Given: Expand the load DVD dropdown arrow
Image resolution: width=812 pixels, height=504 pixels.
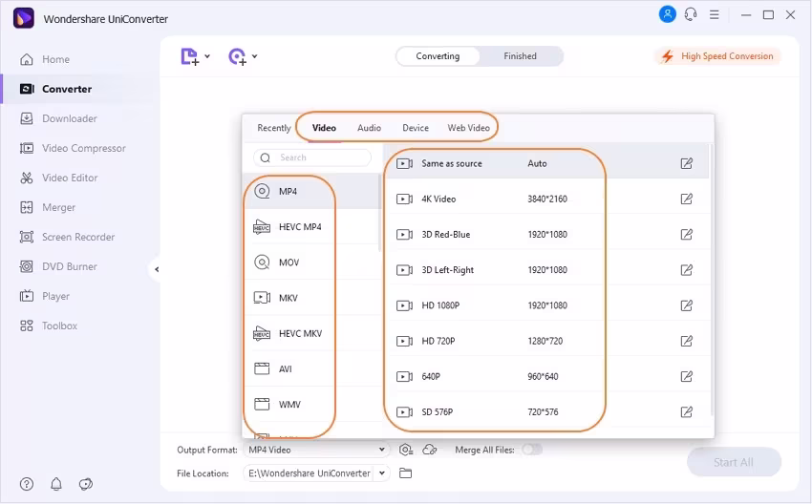Looking at the screenshot, I should [255, 56].
